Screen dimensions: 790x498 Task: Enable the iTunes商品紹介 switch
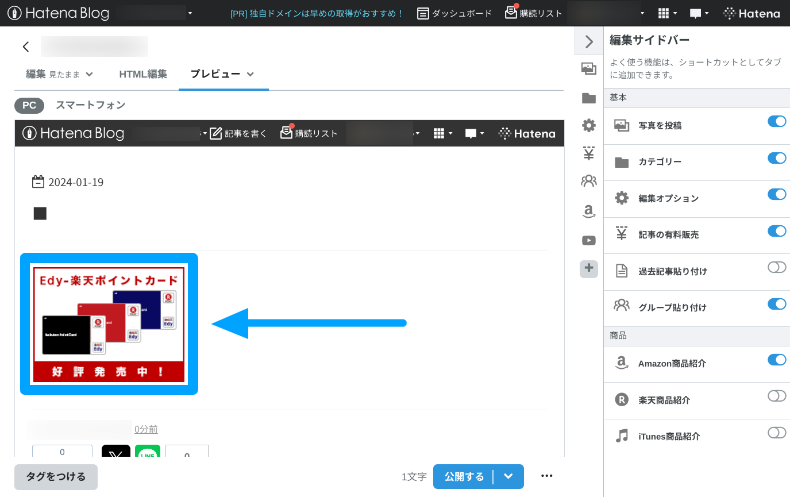click(776, 433)
